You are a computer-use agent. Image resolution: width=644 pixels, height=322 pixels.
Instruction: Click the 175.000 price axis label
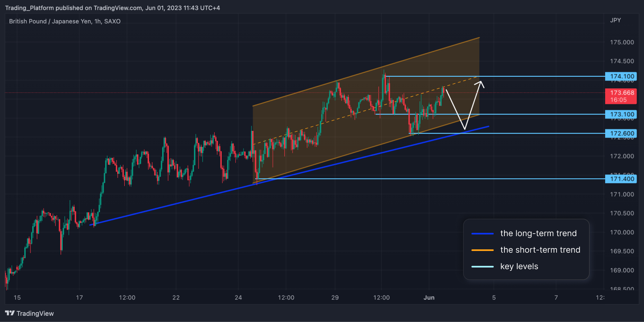622,42
